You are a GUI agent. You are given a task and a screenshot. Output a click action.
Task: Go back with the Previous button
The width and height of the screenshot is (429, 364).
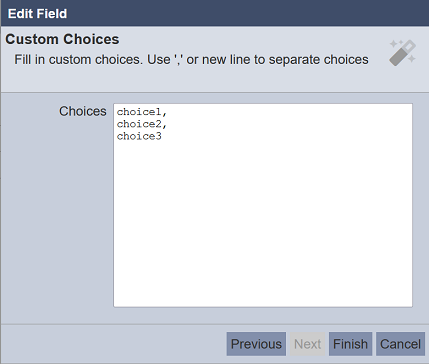point(256,344)
